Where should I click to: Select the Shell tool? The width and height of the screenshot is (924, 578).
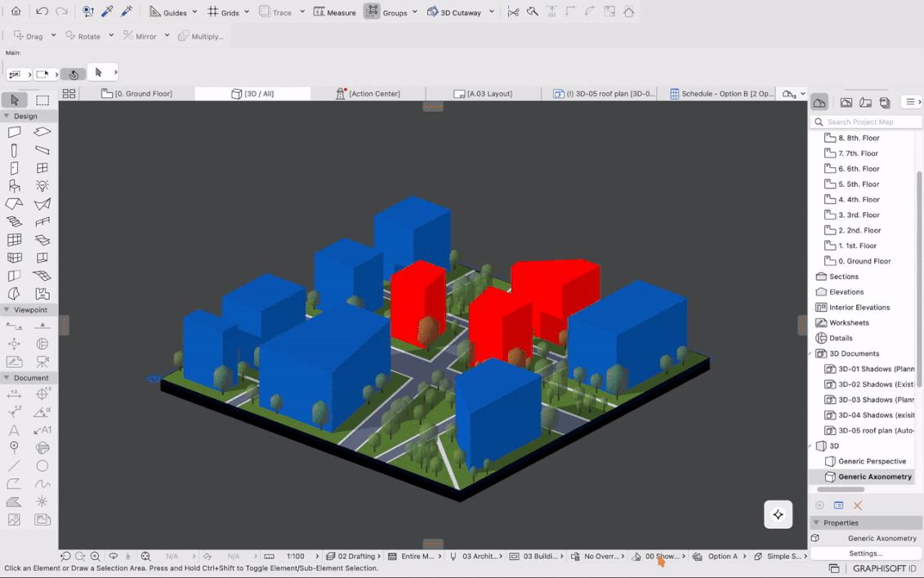coord(42,203)
